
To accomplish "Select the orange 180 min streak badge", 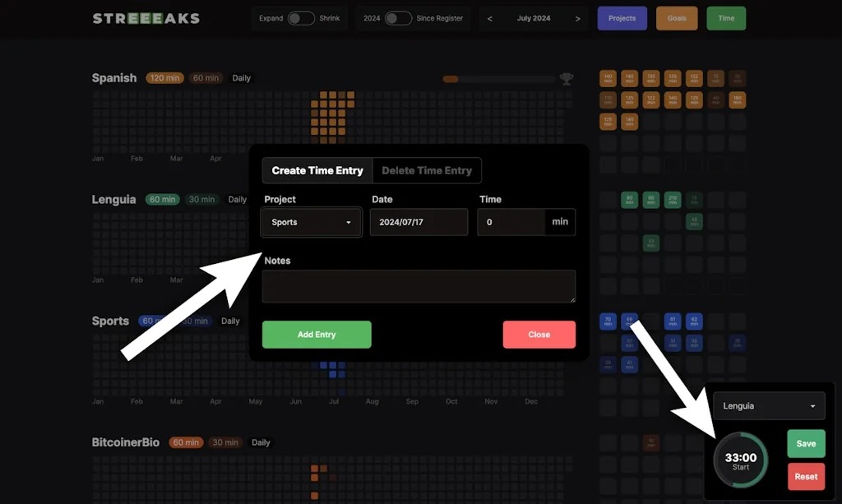I will click(x=737, y=99).
